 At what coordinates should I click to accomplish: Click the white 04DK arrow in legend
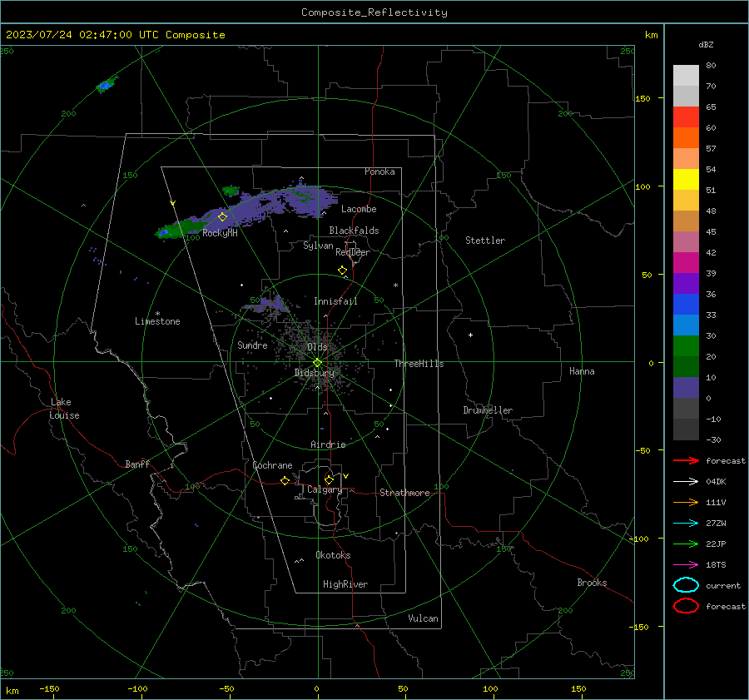click(x=686, y=481)
